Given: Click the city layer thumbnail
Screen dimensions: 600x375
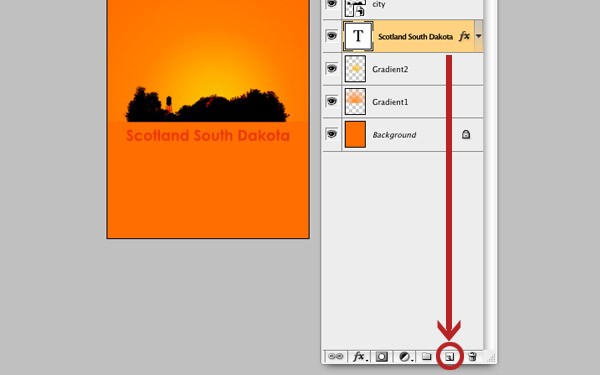Looking at the screenshot, I should point(355,8).
